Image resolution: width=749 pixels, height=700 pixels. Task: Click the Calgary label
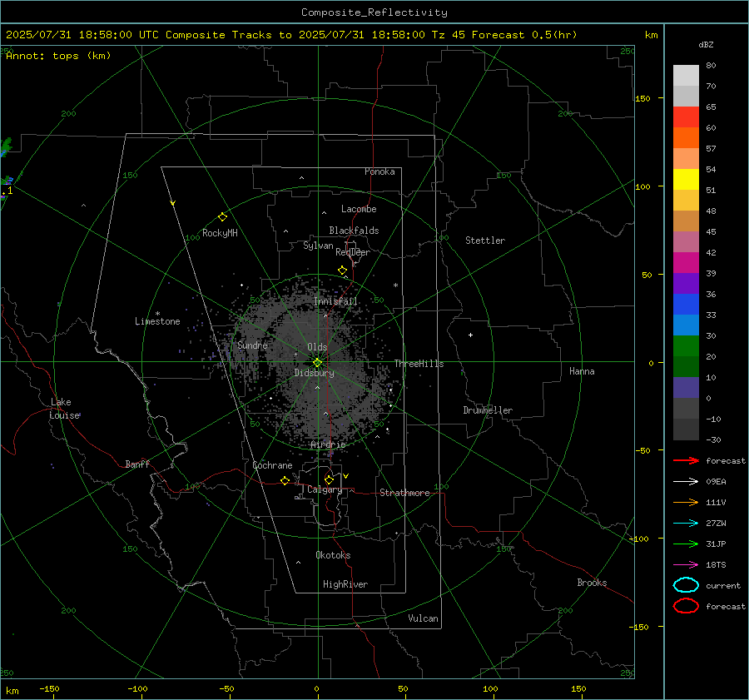[x=325, y=489]
